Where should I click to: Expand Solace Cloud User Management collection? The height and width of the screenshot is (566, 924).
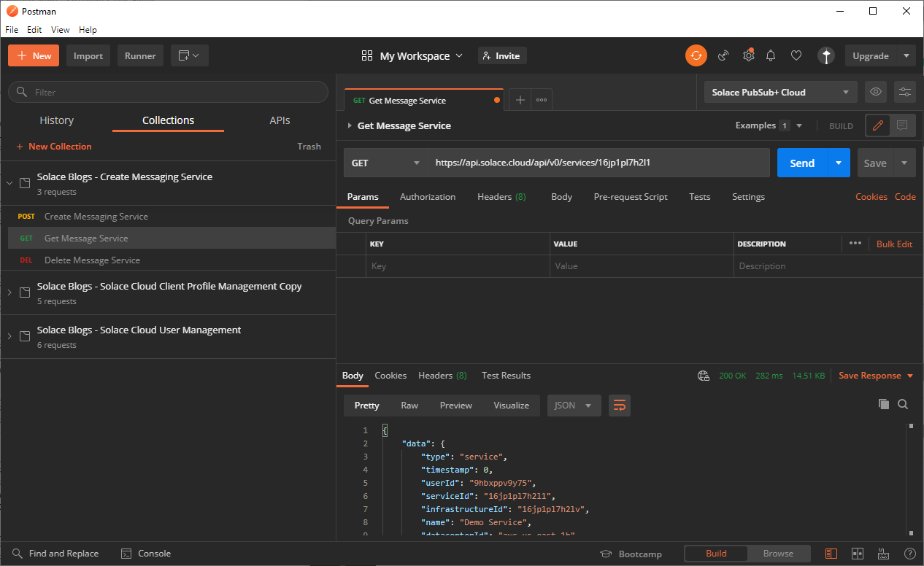click(x=9, y=336)
